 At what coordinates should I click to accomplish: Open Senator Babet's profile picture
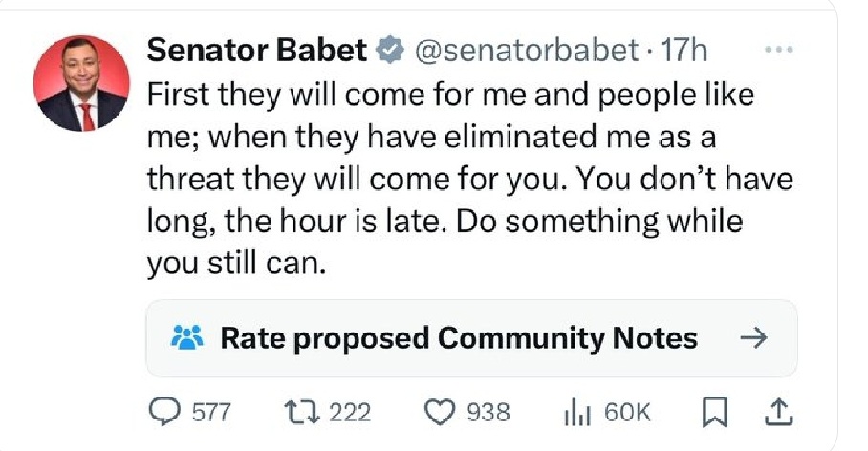coord(81,83)
